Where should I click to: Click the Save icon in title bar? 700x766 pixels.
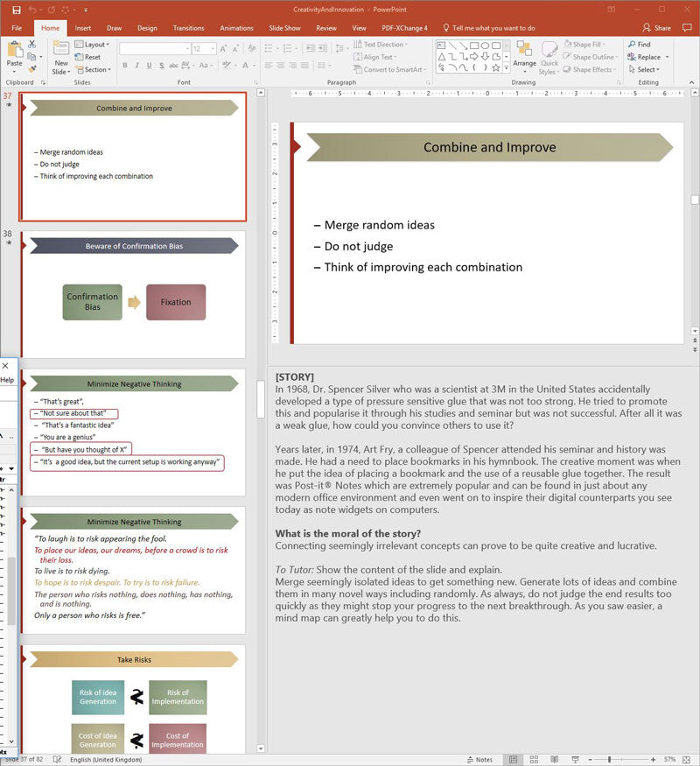17,10
